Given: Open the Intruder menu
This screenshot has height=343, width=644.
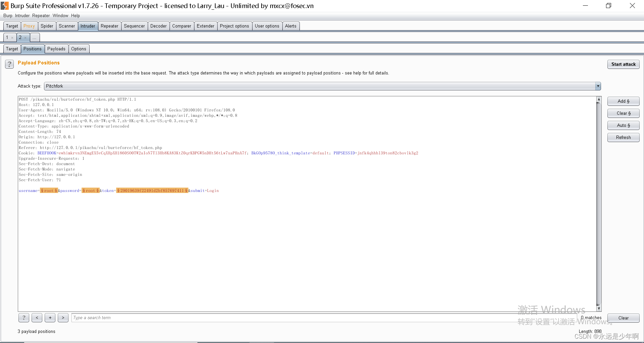Looking at the screenshot, I should pos(22,16).
